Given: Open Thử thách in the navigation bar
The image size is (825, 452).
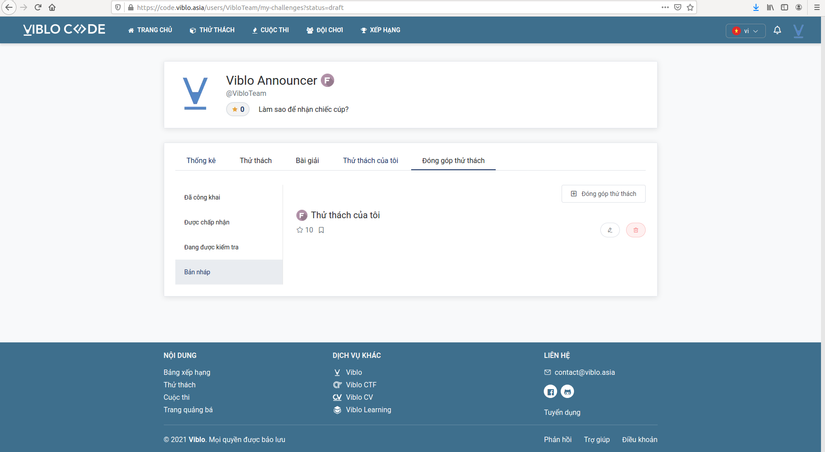Looking at the screenshot, I should point(212,30).
